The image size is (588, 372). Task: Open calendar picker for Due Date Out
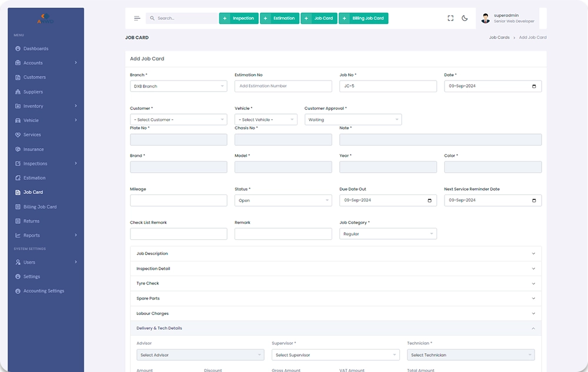tap(429, 200)
